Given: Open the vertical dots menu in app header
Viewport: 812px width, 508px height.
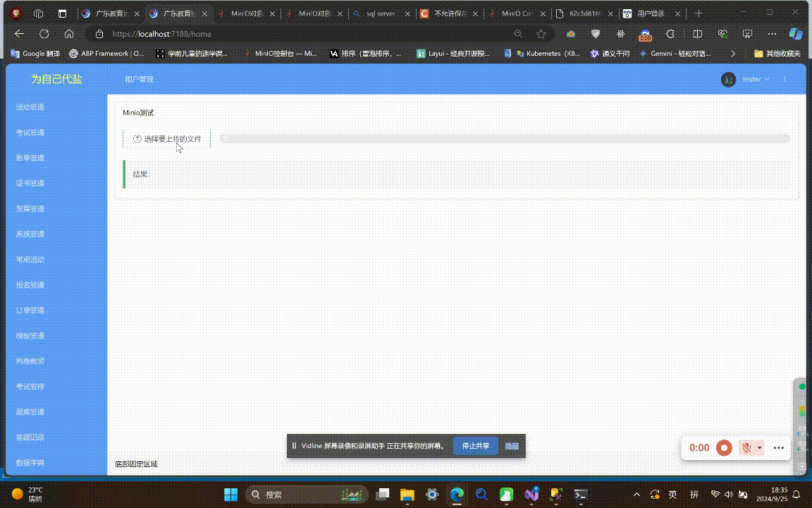Looking at the screenshot, I should 785,79.
